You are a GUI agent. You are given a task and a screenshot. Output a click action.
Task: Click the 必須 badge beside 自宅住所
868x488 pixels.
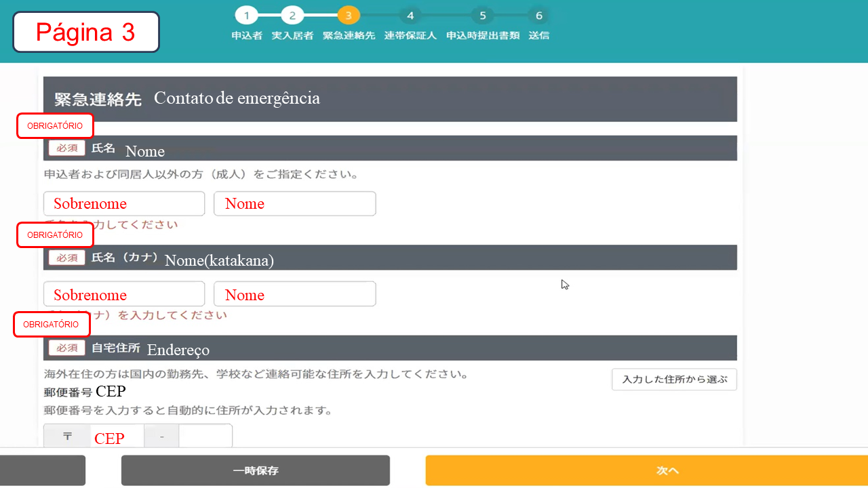66,348
